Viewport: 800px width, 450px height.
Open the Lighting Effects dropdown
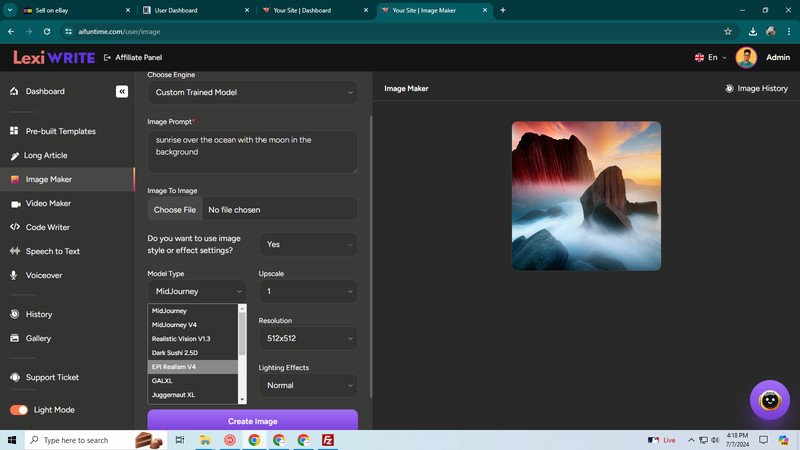(x=308, y=385)
